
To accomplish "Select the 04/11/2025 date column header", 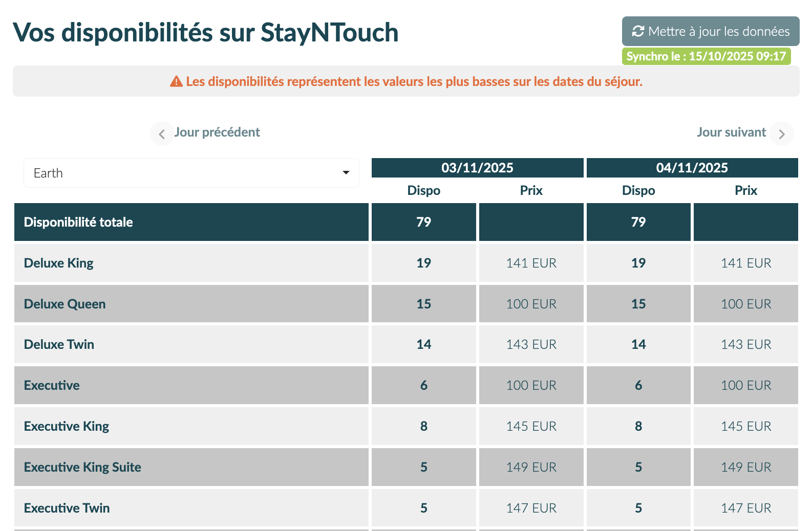I will (692, 168).
